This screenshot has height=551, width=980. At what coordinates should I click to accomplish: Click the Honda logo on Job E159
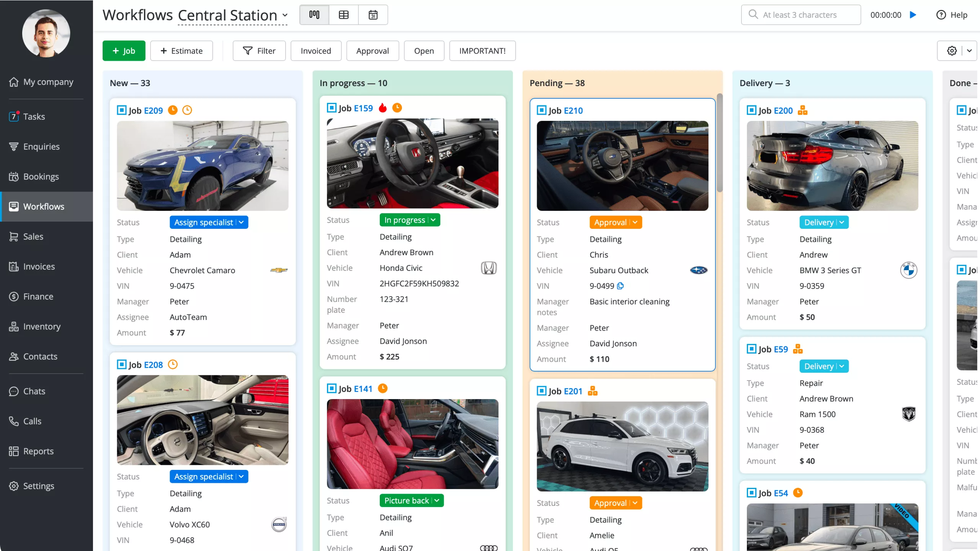point(489,268)
